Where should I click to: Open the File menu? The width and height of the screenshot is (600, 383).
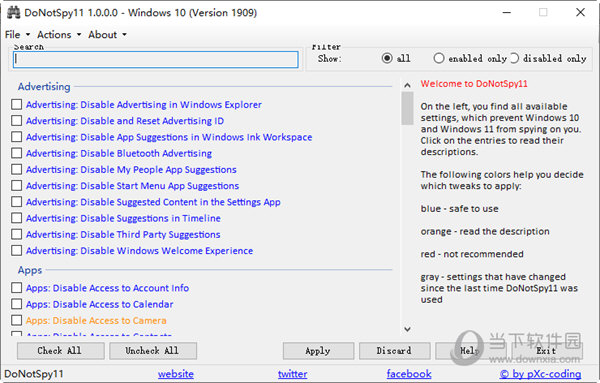coord(13,35)
